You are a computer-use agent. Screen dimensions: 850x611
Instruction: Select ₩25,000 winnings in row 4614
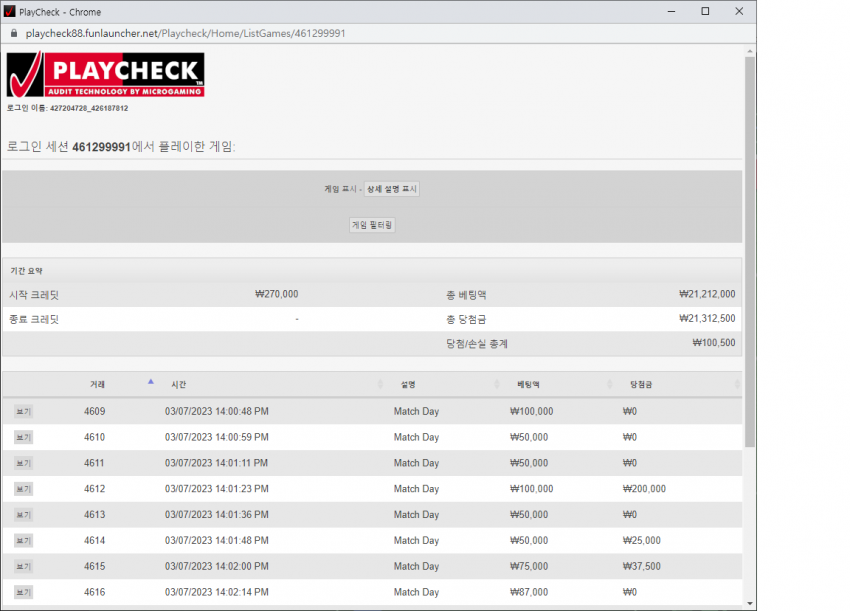tap(641, 541)
